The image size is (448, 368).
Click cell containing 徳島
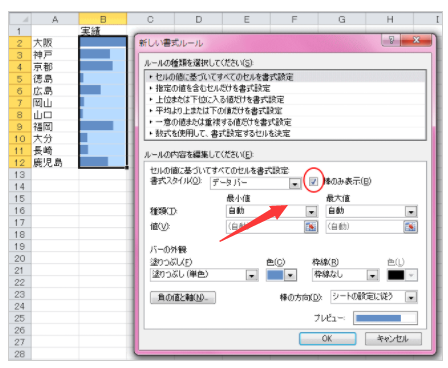[x=55, y=79]
